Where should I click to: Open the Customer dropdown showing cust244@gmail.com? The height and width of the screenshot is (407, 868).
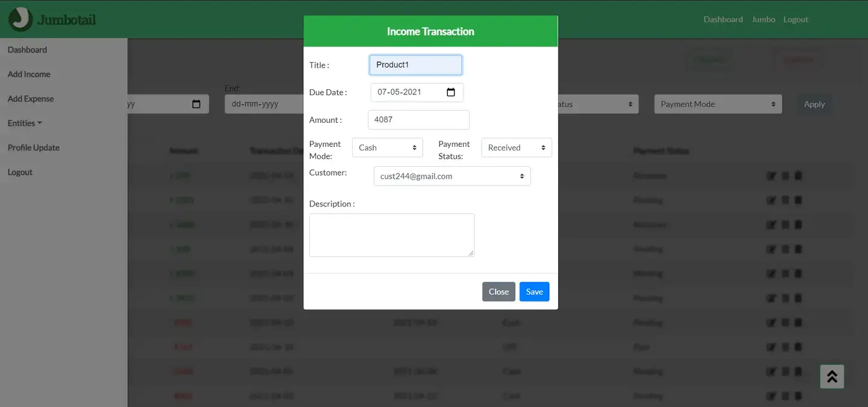(x=451, y=176)
